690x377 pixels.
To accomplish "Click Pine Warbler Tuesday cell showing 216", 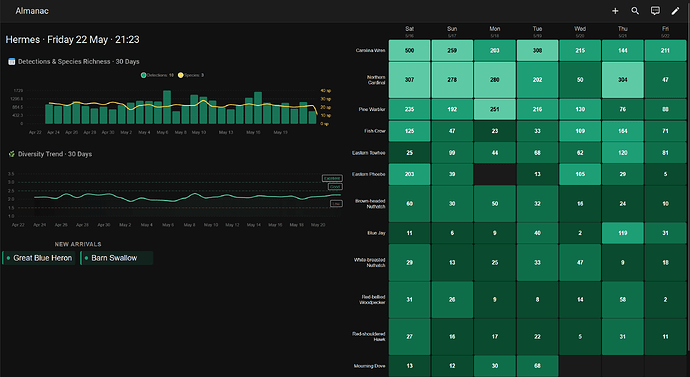I will (x=537, y=110).
